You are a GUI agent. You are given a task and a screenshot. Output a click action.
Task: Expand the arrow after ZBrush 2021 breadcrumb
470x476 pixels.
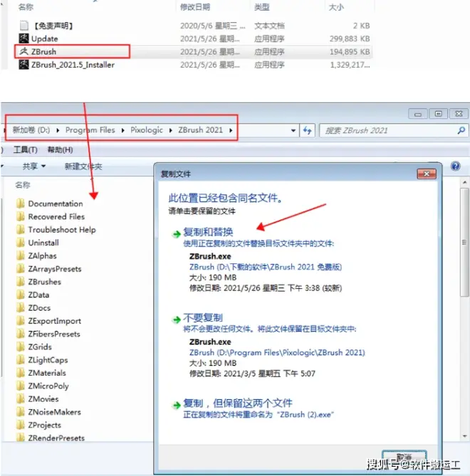[231, 130]
